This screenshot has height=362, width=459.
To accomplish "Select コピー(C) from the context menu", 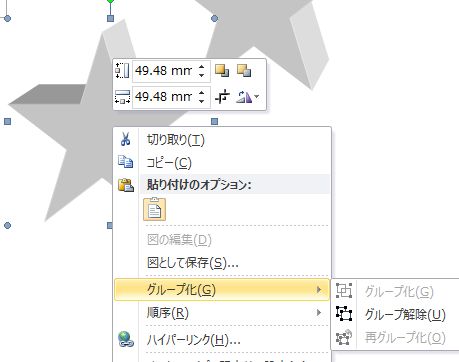I will (x=222, y=163).
